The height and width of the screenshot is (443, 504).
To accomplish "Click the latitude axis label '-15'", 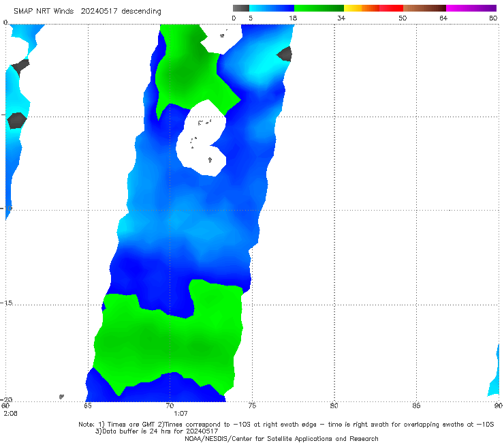I will pos(6,303).
